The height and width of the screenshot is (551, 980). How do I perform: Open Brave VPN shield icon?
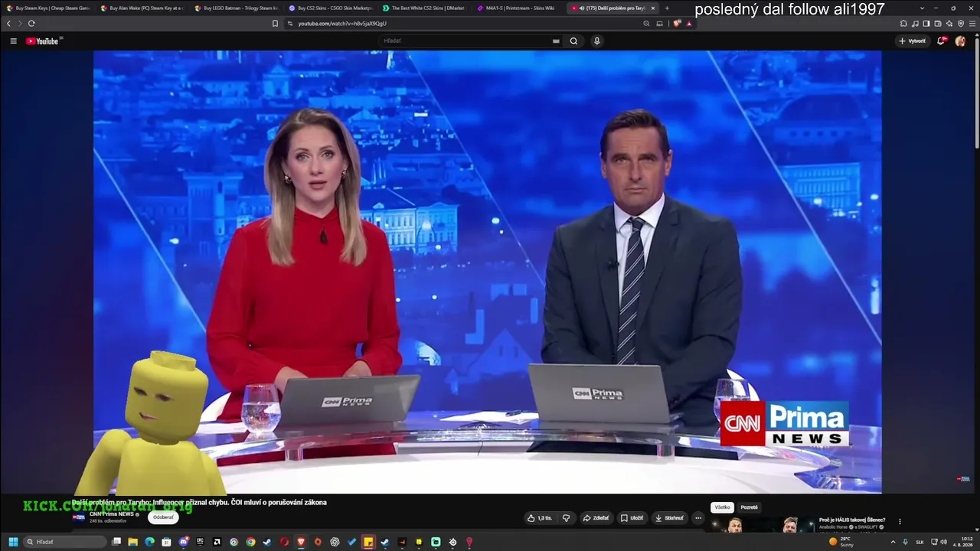point(961,24)
